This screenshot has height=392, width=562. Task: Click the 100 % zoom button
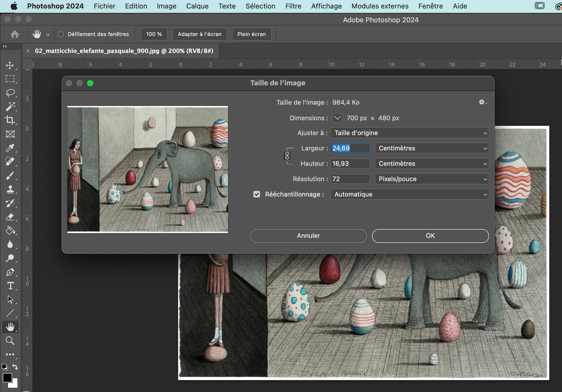point(154,34)
